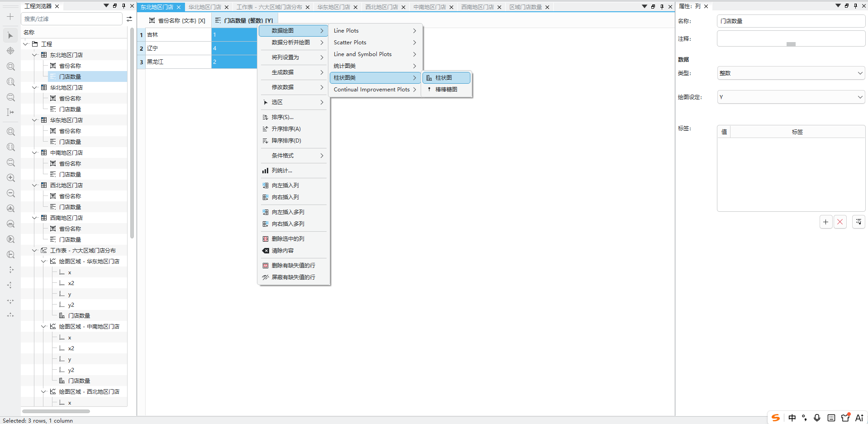Choose 向左插入列 insert column left
868x424 pixels.
pos(294,186)
